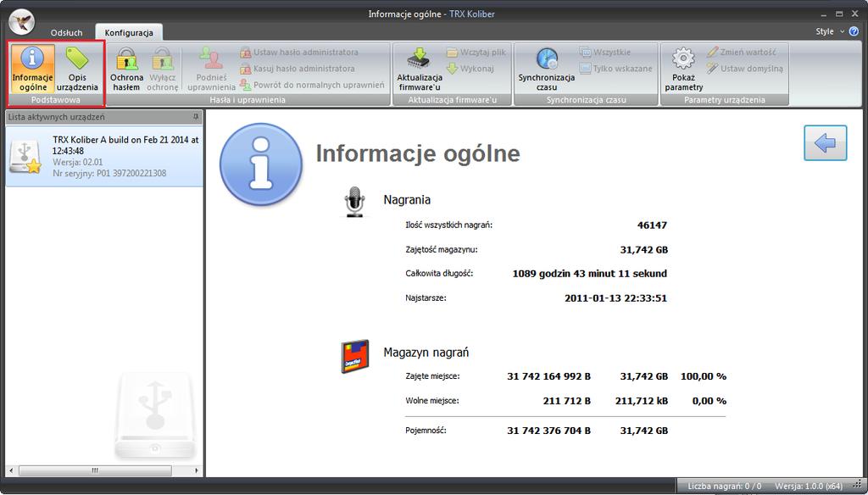Click the Nagrania section heading
The image size is (868, 495).
(x=407, y=200)
